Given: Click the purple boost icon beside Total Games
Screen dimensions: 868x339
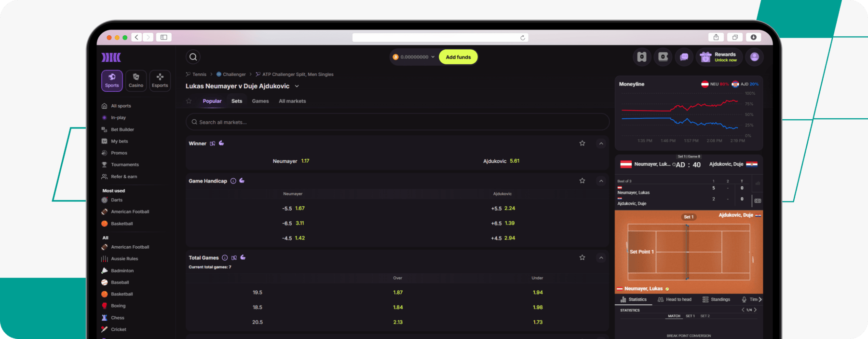Looking at the screenshot, I should [243, 257].
